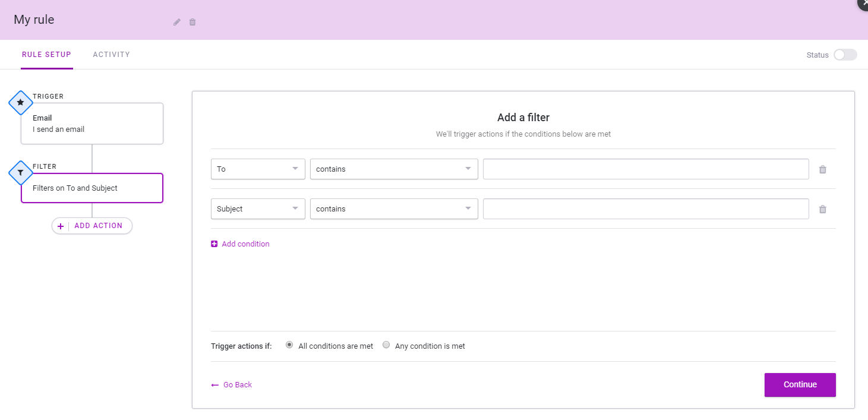
Task: Delete the To condition row
Action: (x=822, y=169)
